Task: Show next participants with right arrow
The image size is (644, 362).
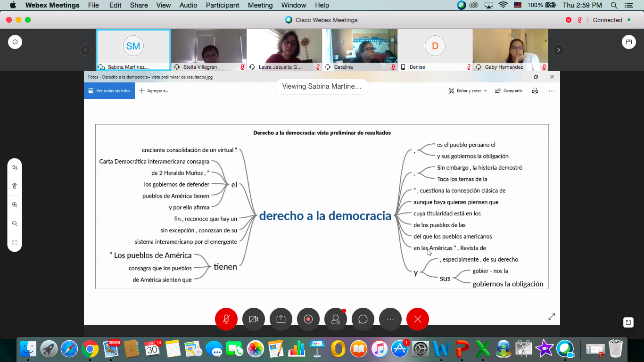Action: pyautogui.click(x=558, y=50)
